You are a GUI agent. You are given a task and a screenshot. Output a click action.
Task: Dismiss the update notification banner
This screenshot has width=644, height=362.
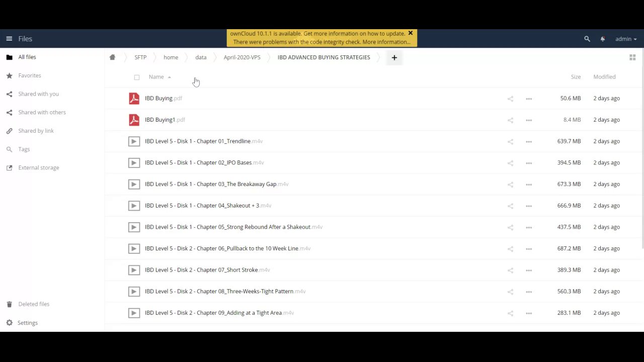(411, 33)
